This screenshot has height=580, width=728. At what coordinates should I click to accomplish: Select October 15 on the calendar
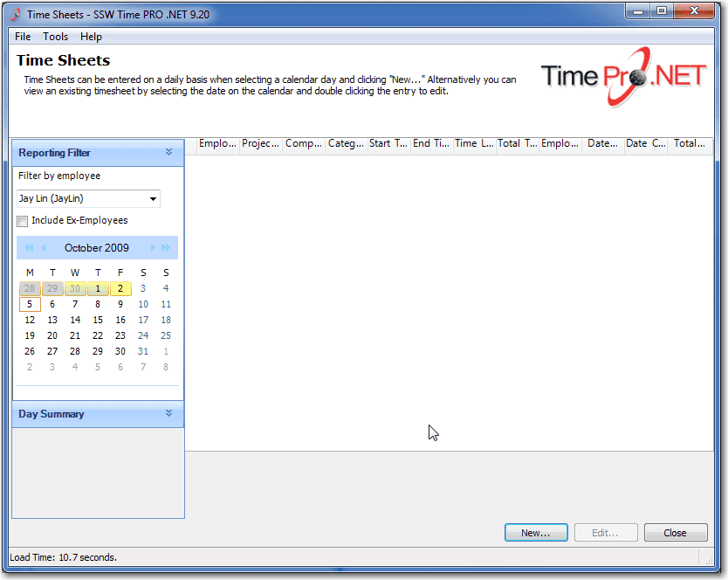tap(98, 321)
